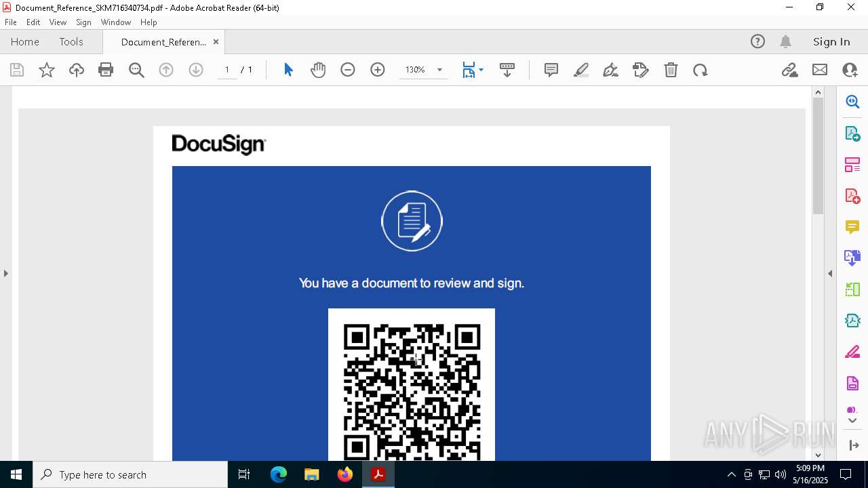This screenshot has height=488, width=868.
Task: Open Export PDF in right pane
Action: [x=852, y=134]
